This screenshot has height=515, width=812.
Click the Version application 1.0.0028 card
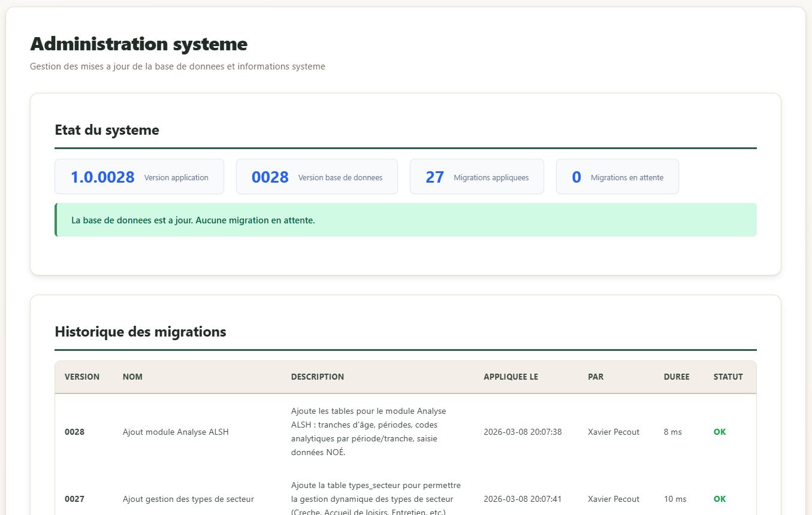pyautogui.click(x=139, y=177)
